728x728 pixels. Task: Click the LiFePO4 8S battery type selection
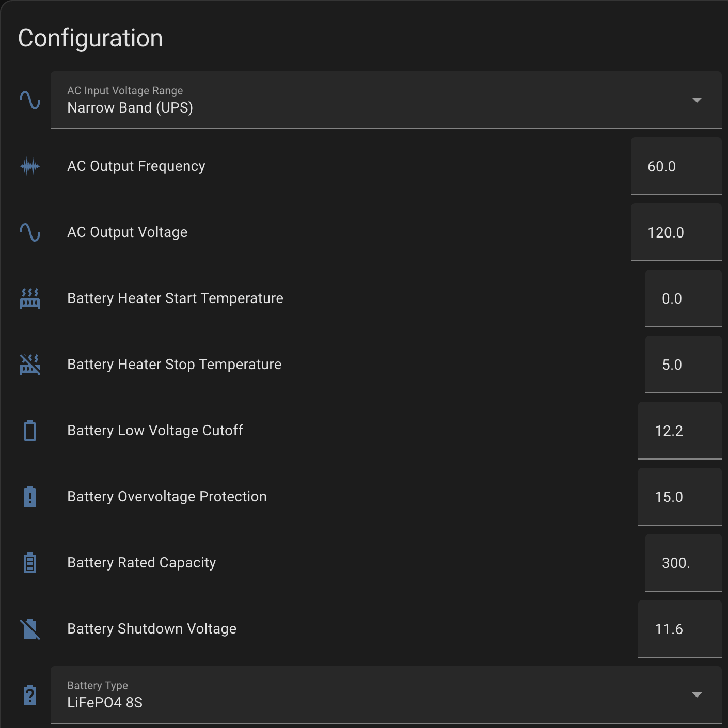coord(105,702)
